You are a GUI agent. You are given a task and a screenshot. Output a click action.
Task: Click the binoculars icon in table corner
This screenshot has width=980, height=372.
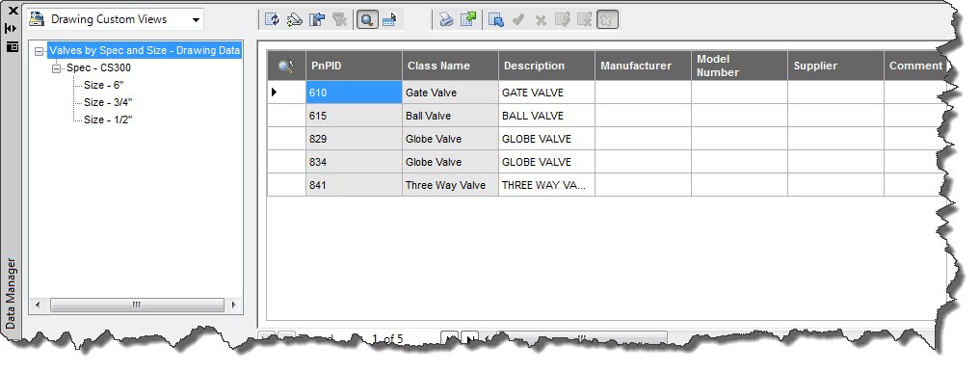pyautogui.click(x=286, y=66)
